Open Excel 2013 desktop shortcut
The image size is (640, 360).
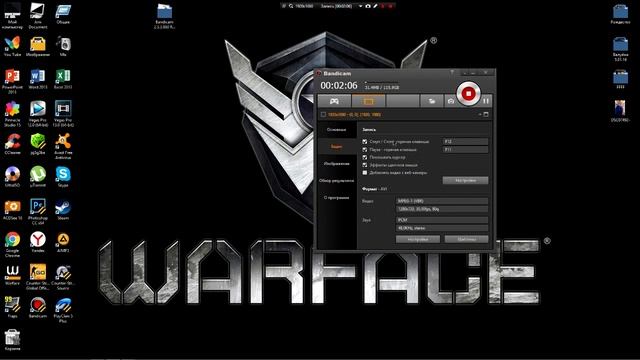63,79
